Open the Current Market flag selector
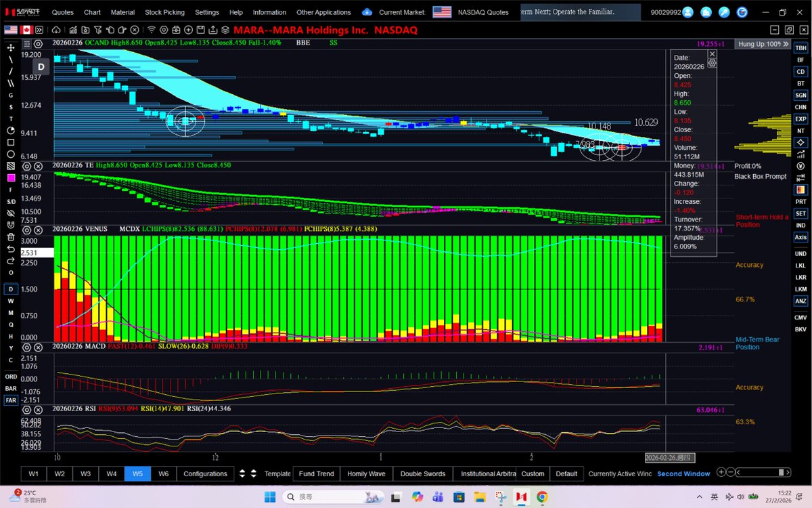 point(442,12)
